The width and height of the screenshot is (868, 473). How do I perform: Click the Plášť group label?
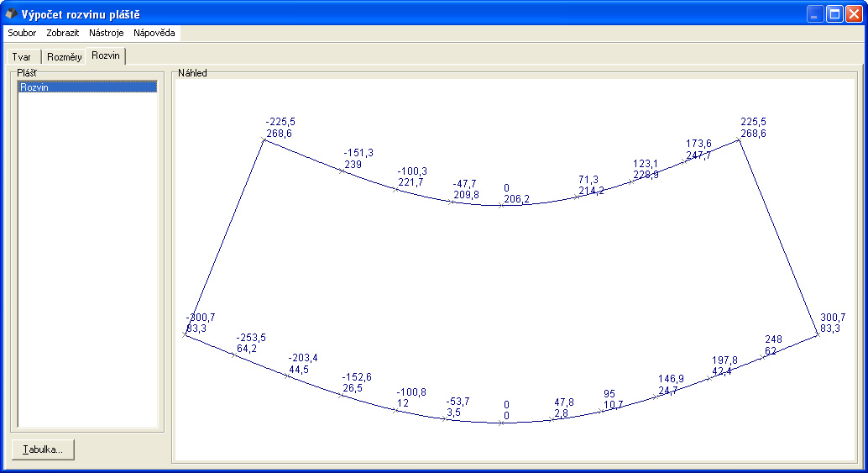[x=27, y=73]
